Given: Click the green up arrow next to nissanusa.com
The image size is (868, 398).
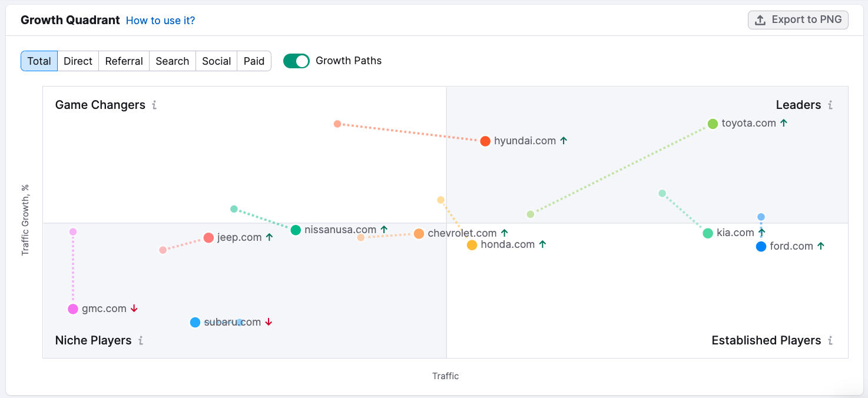Looking at the screenshot, I should tap(384, 230).
